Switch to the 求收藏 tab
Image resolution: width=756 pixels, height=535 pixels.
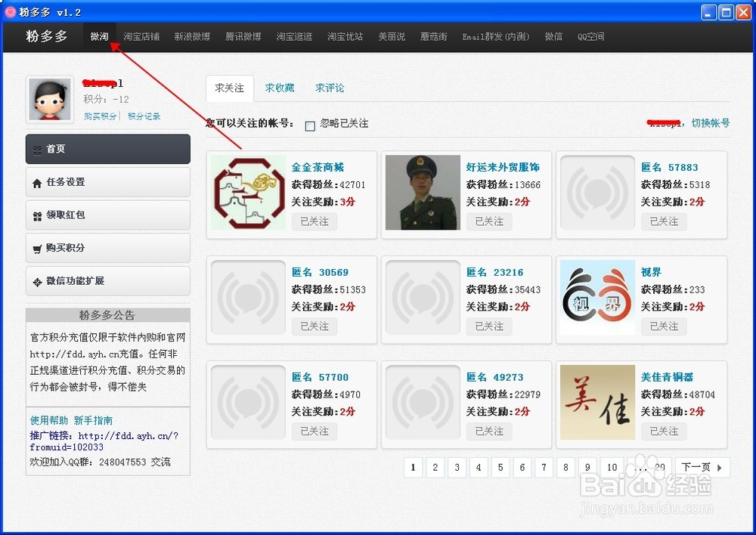(279, 88)
